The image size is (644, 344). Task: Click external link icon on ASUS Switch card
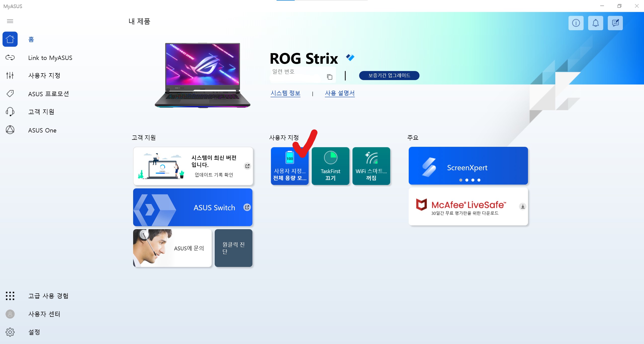[247, 207]
